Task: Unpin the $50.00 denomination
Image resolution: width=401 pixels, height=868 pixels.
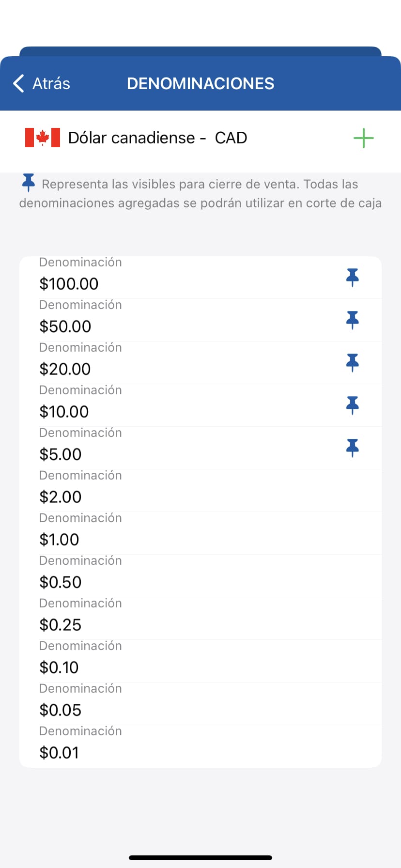Action: [x=353, y=320]
